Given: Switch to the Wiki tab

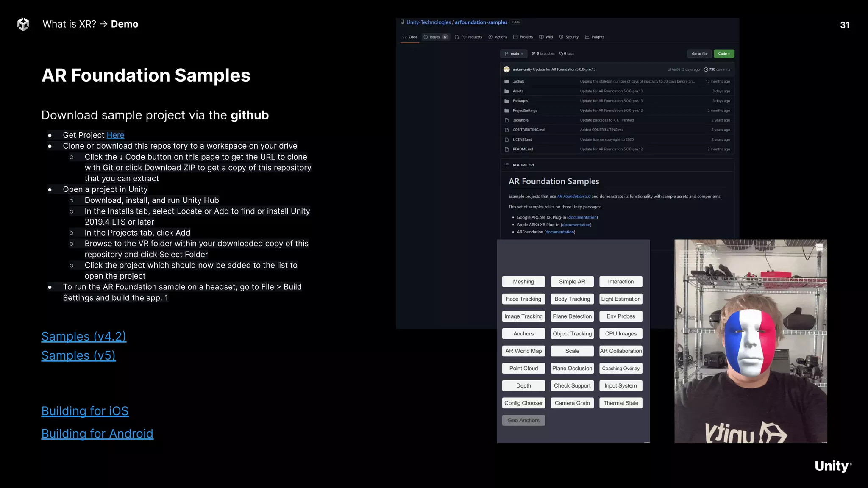Looking at the screenshot, I should click(546, 37).
